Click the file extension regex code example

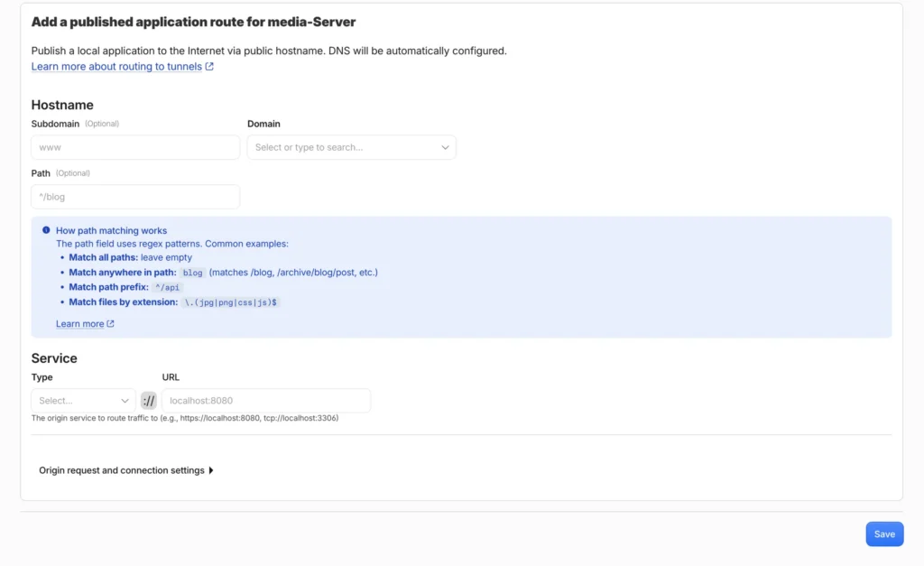click(x=230, y=302)
